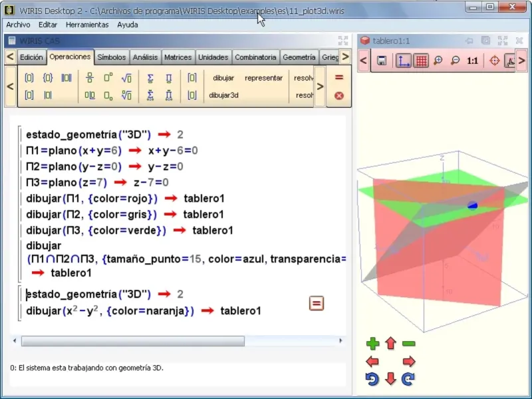Viewport: 532px width, 399px height.
Task: Move the 3D view left with red arrow
Action: click(x=372, y=361)
